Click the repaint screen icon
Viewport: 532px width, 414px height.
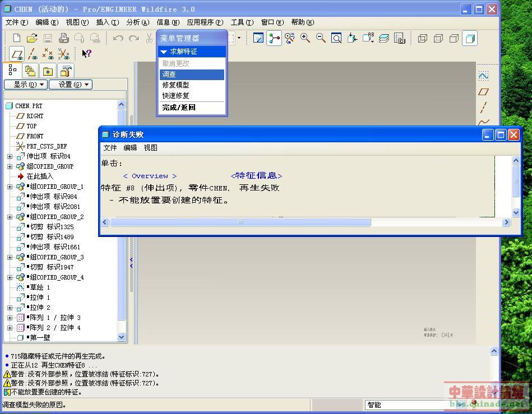point(258,38)
